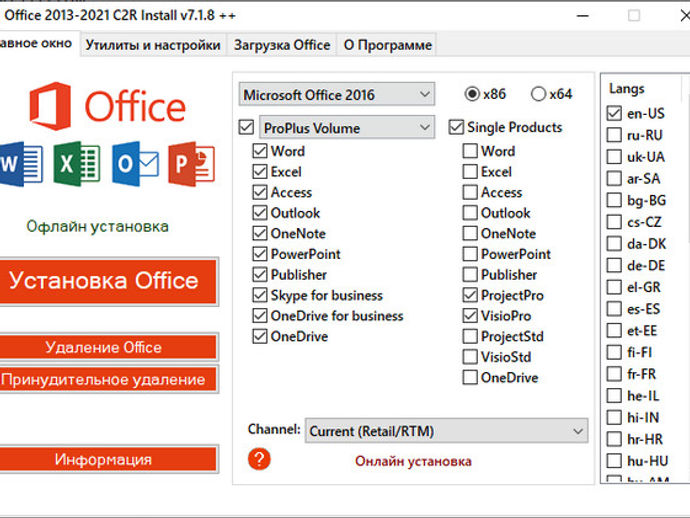The height and width of the screenshot is (518, 690).
Task: Check the es-ES language
Action: tap(614, 309)
